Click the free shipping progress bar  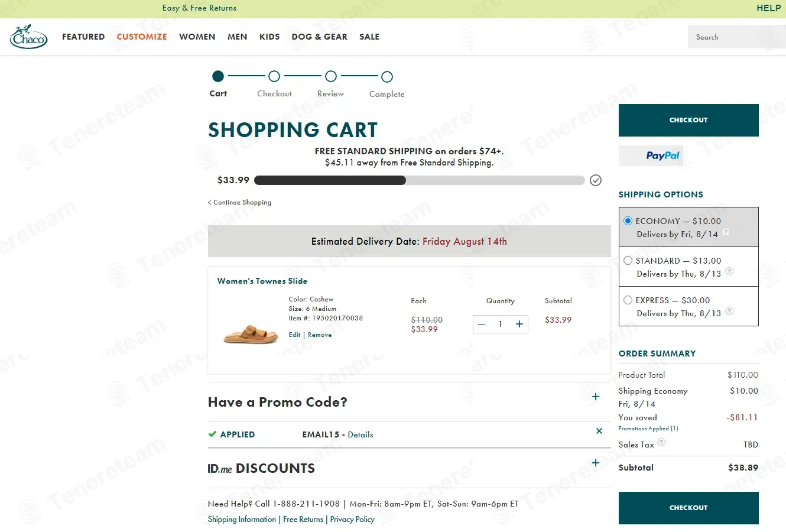point(420,180)
